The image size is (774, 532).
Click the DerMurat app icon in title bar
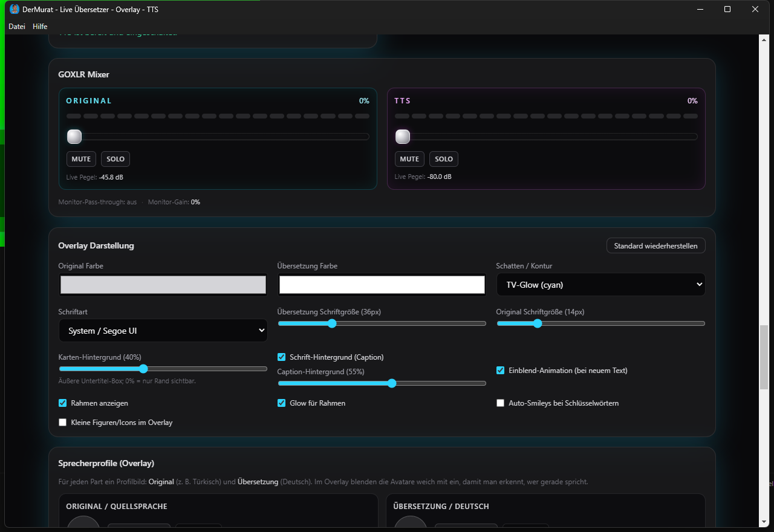15,9
